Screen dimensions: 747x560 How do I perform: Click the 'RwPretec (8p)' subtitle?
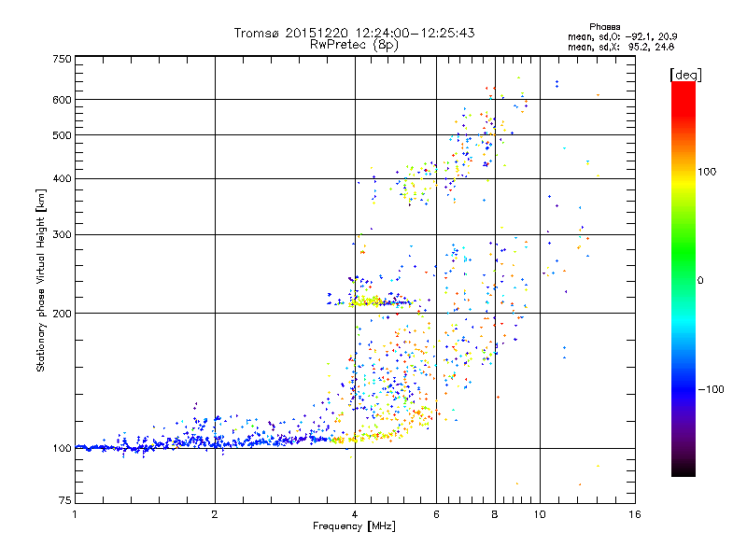pos(354,45)
